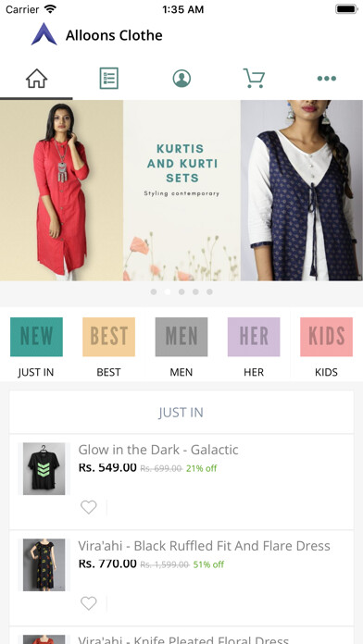The width and height of the screenshot is (363, 644).
Task: Favorite the Black Ruffled Fit And Flare Dress
Action: 88,603
